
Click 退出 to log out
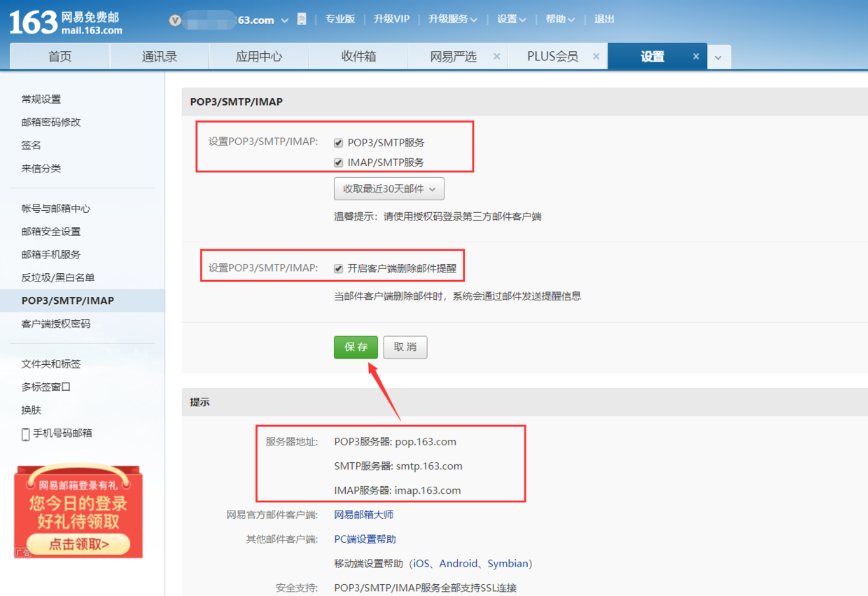pyautogui.click(x=604, y=20)
